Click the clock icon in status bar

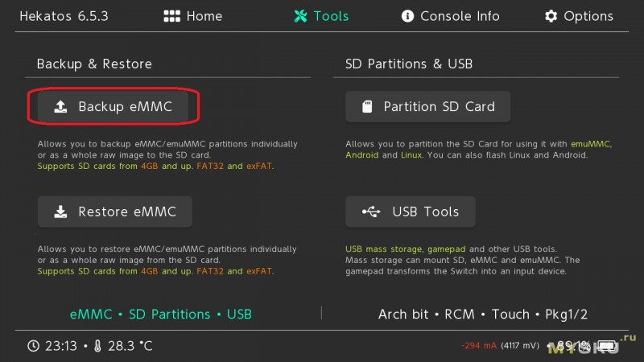click(x=33, y=346)
